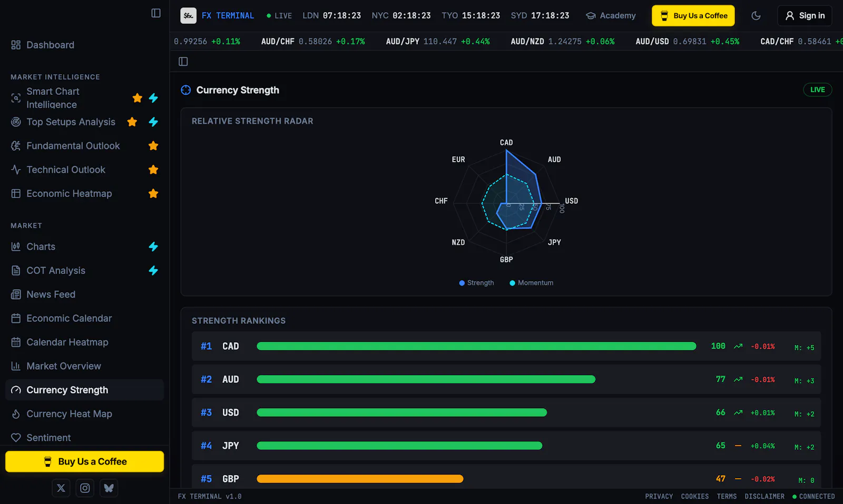843x504 pixels.
Task: Click lightning icon beside Charts
Action: pos(153,246)
